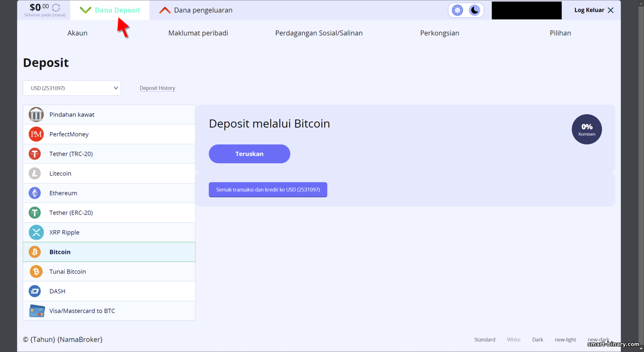Go to the Akaun menu
Viewport: 644px width, 352px height.
point(77,33)
